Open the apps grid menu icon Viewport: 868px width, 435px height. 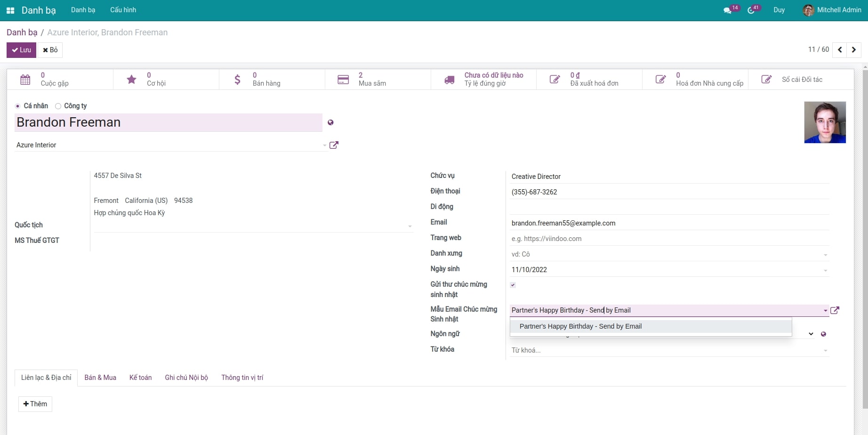10,10
